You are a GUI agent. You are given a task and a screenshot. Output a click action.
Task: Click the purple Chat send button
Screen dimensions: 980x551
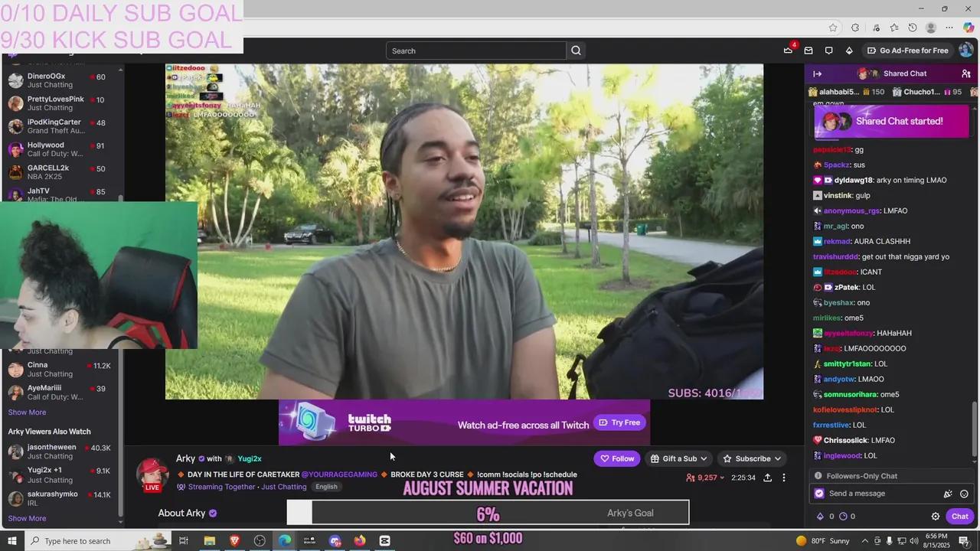[960, 517]
